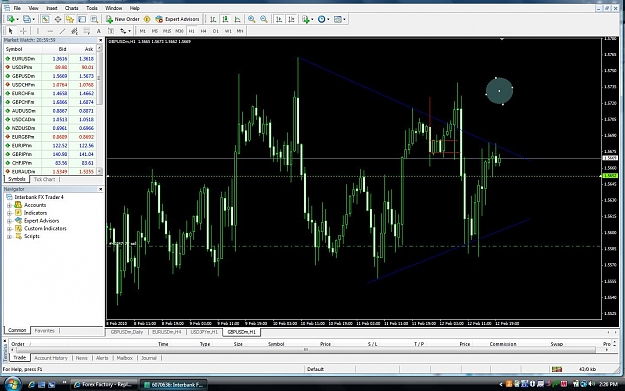Select the vertical line tool
The image size is (625, 391).
click(38, 31)
